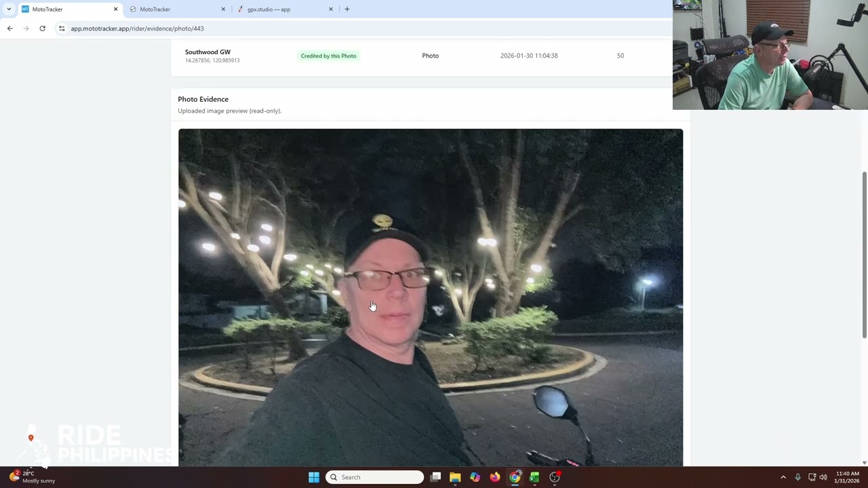Click the uploaded evidence photo preview

431,298
